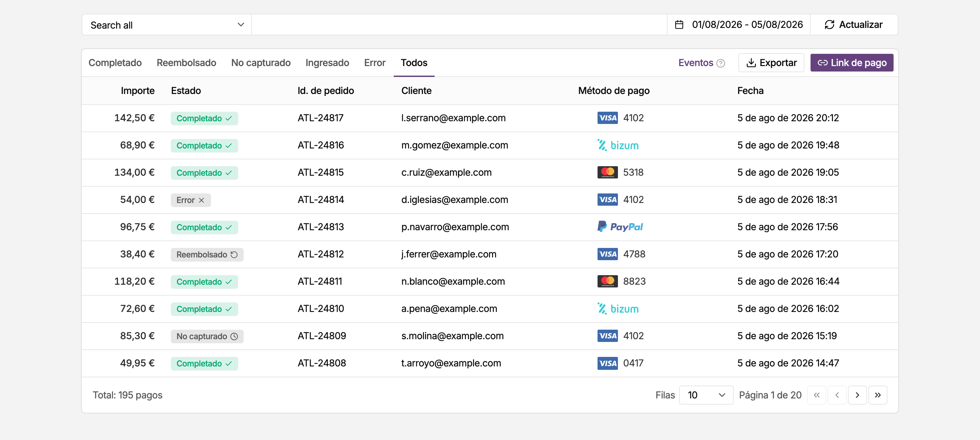The image size is (980, 440).
Task: Switch to the No capturado tab
Action: click(x=261, y=63)
